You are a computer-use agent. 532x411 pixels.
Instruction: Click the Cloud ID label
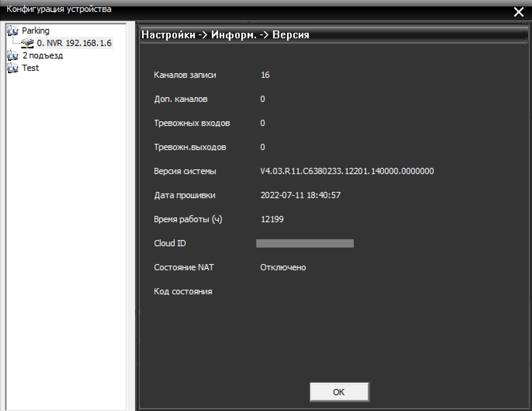click(x=170, y=243)
